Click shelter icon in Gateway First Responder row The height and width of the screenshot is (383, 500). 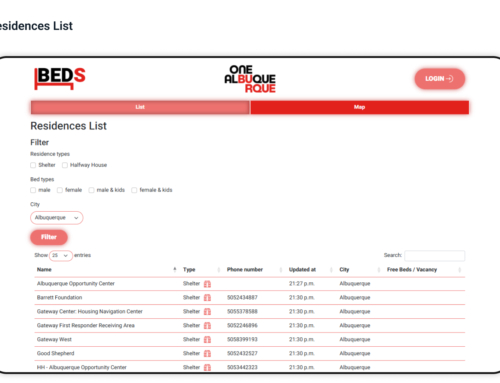click(x=207, y=326)
